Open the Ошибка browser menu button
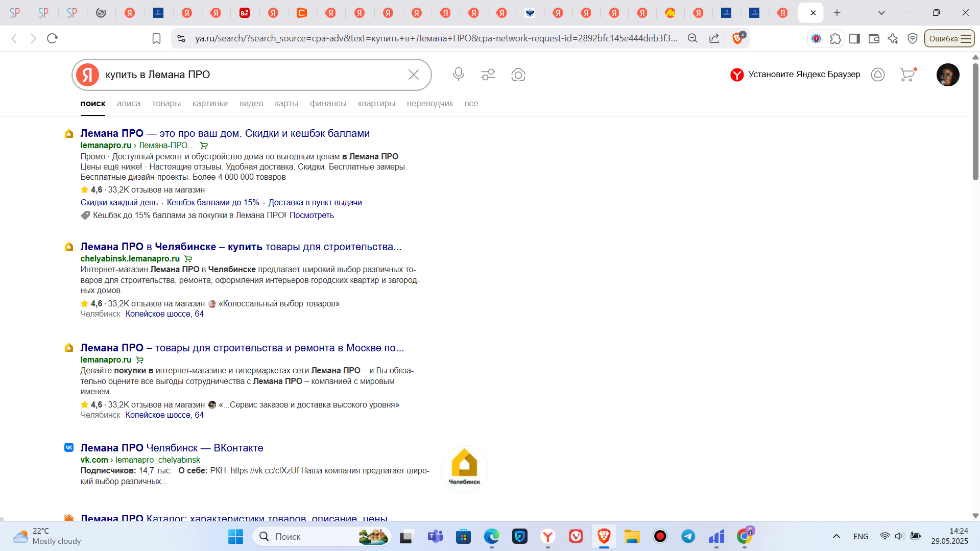The image size is (980, 551). click(x=949, y=38)
